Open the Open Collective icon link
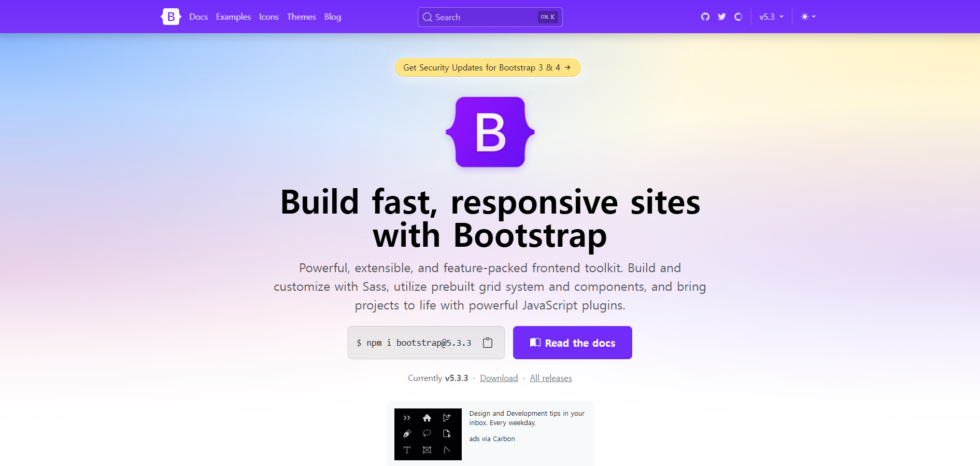Viewport: 980px width, 466px height. point(738,17)
